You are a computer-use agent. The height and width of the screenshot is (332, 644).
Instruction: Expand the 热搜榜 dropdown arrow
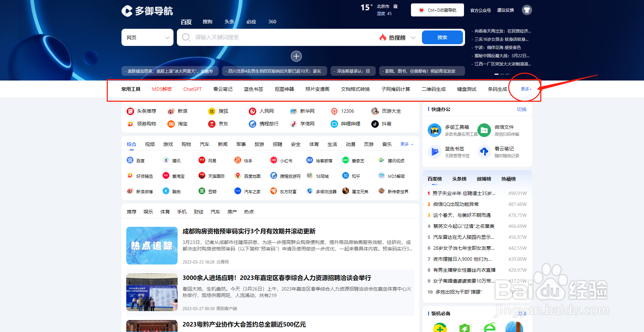(413, 38)
